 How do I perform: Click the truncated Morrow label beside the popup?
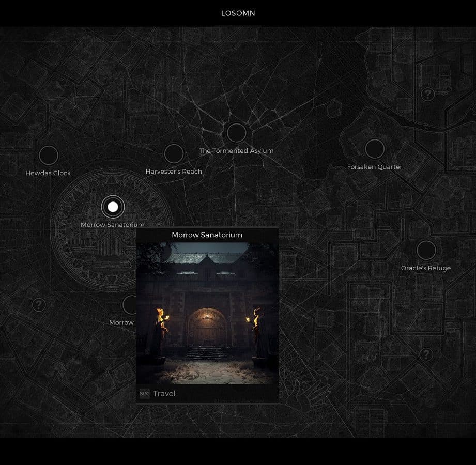pos(121,322)
